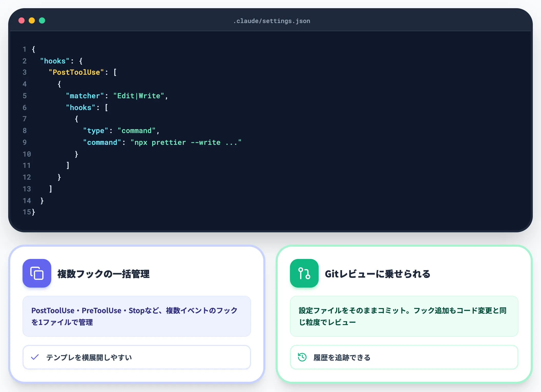Click the heading 複数フックの一括管理
This screenshot has width=541, height=392.
[x=103, y=274]
